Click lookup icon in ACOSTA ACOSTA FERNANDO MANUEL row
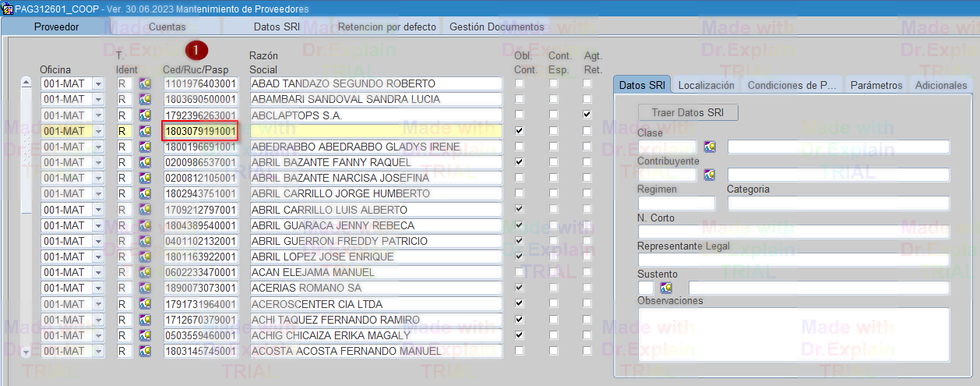The height and width of the screenshot is (386, 980). tap(144, 352)
